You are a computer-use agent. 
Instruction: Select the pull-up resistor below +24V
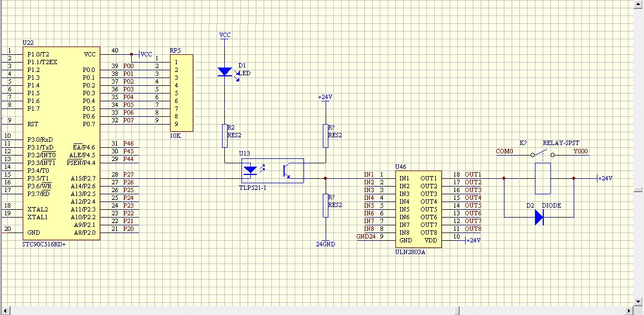point(325,136)
